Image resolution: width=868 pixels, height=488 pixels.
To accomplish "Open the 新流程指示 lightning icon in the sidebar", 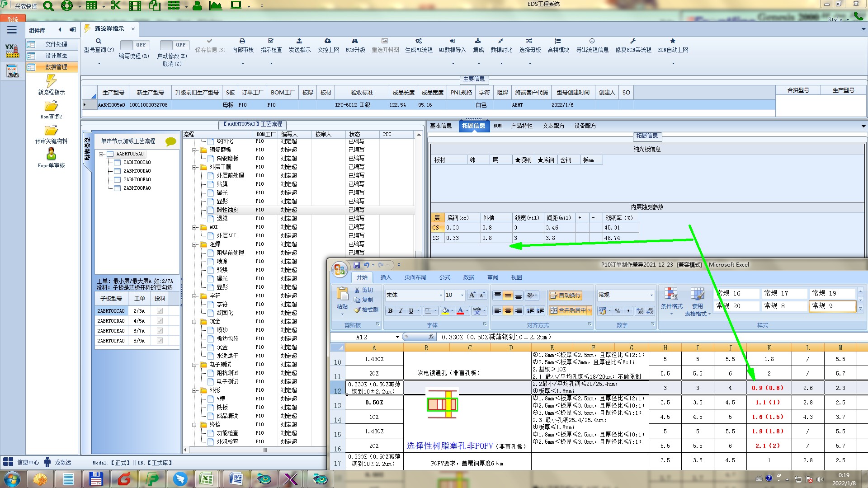I will [x=51, y=81].
